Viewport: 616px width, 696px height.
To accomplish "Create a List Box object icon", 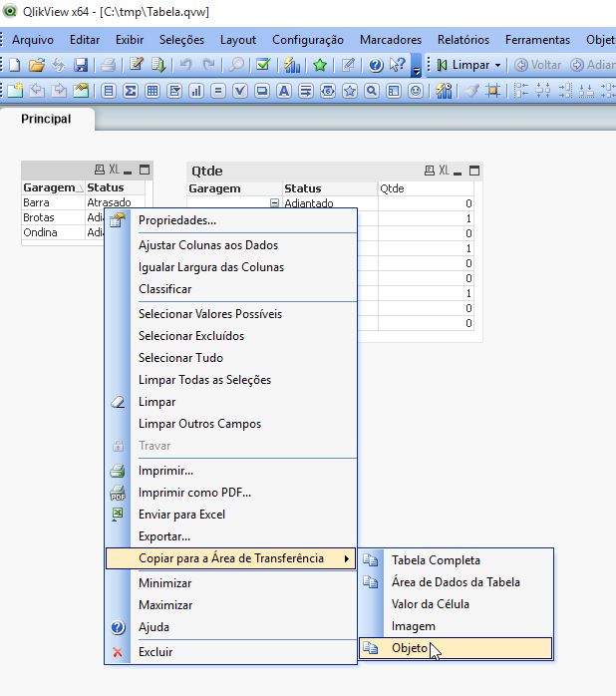I will click(109, 91).
